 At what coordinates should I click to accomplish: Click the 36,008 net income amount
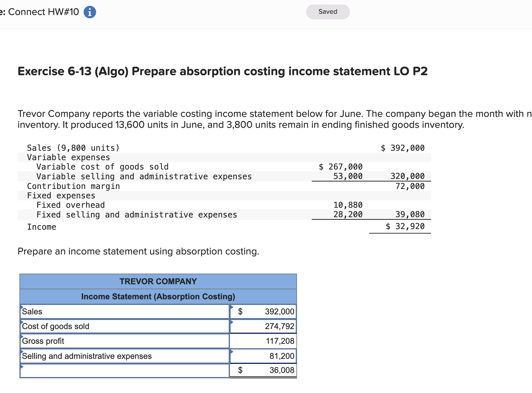click(x=276, y=370)
